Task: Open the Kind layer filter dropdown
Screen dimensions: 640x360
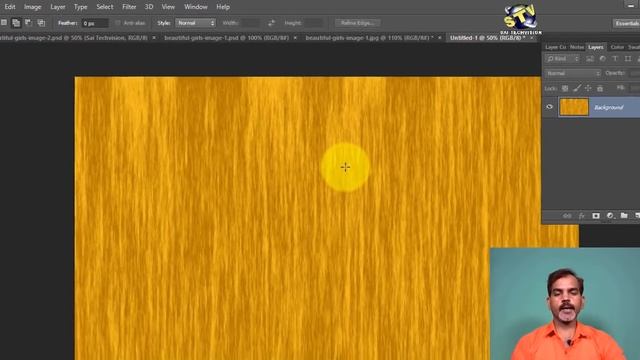Action: (562, 59)
